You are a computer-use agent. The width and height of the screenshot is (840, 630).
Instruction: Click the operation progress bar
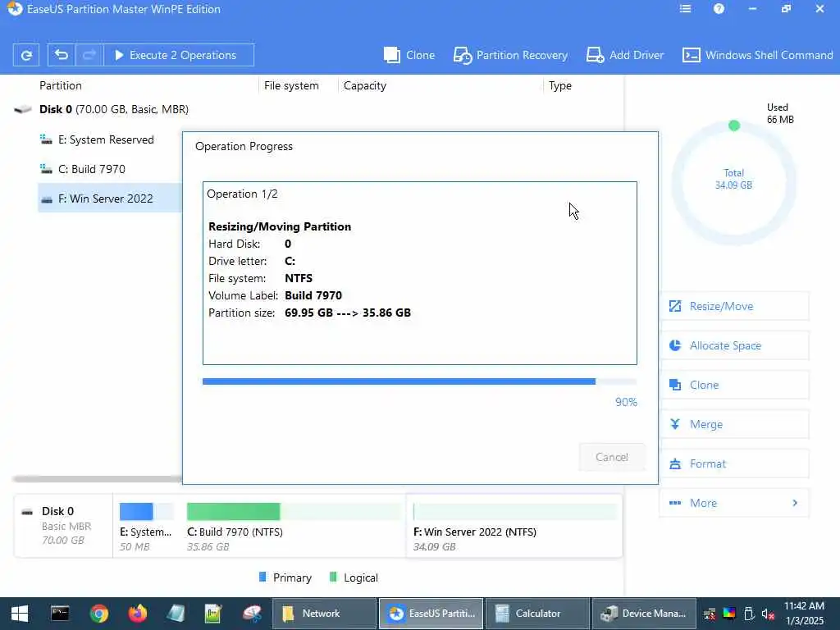click(419, 381)
